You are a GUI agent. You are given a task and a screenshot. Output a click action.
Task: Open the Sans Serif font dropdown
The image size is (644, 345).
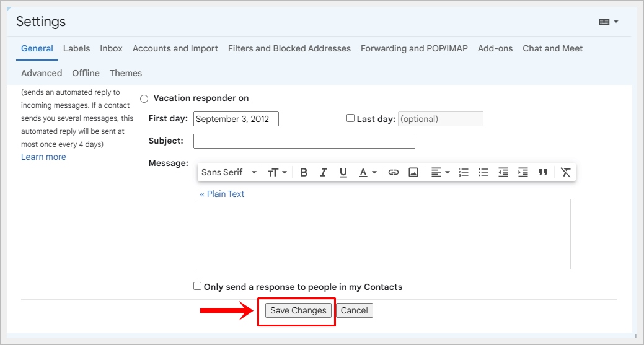229,172
